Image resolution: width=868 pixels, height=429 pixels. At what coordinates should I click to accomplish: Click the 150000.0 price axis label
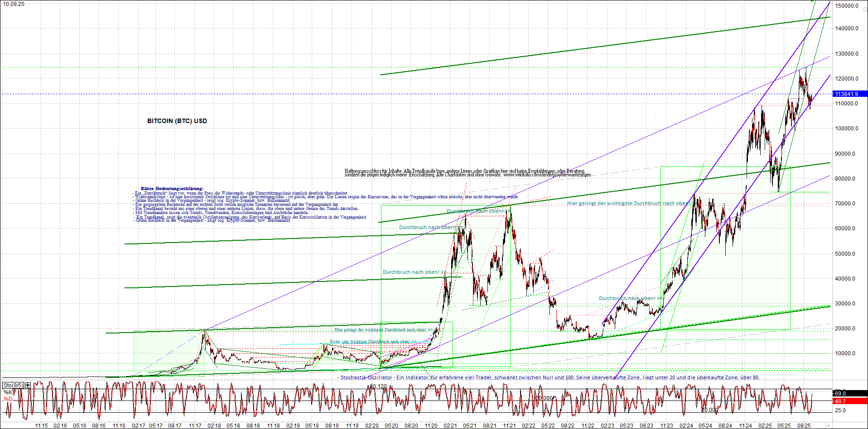(x=847, y=6)
